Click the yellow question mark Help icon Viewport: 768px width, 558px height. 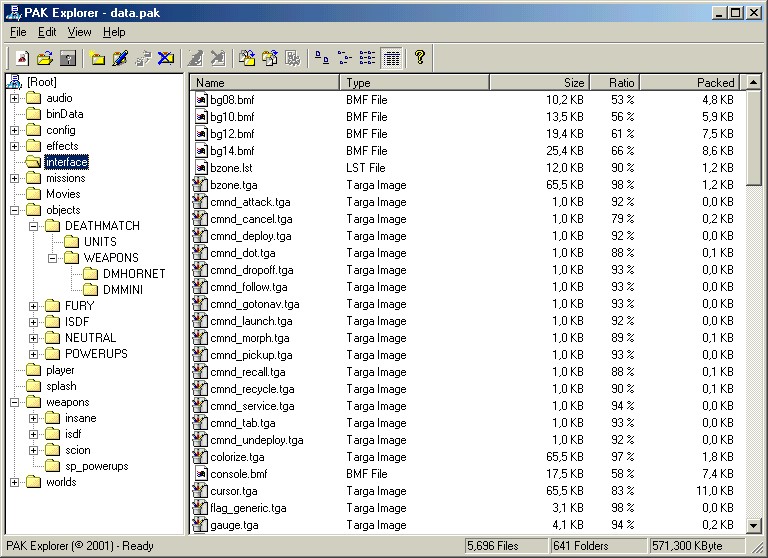pos(419,57)
